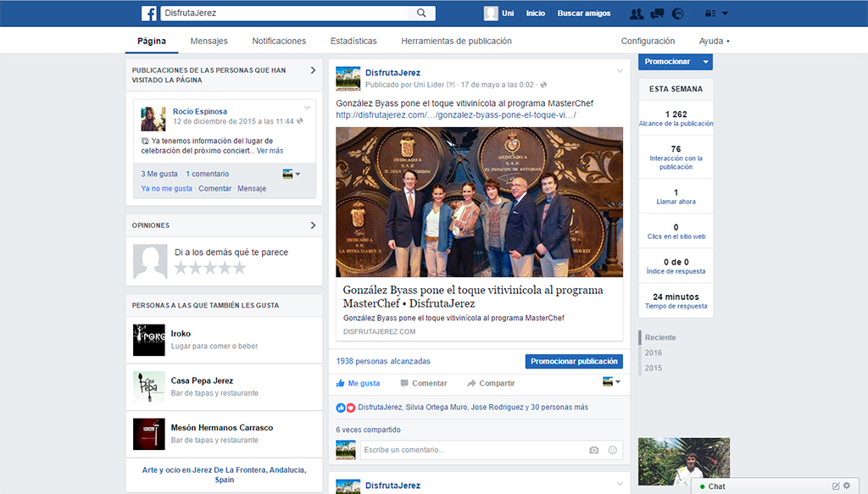Viewport: 868px width, 494px height.
Task: Open the disfrutajerez.com article link
Action: click(x=456, y=115)
